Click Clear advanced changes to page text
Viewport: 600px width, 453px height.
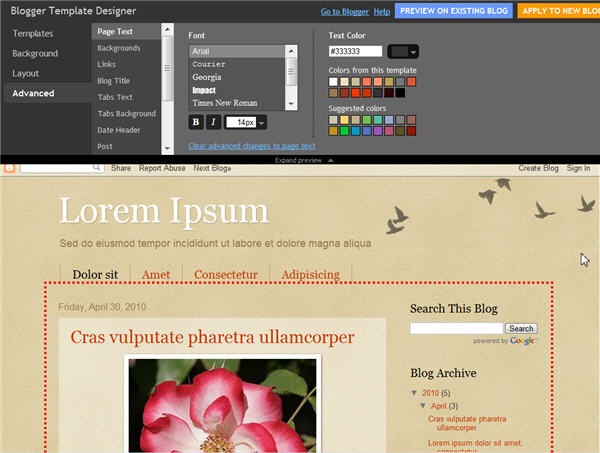pyautogui.click(x=252, y=146)
